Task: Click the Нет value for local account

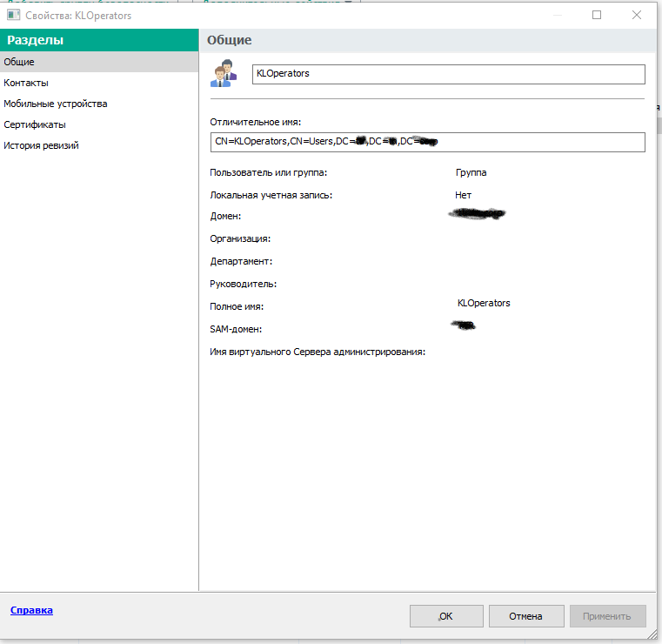Action: pyautogui.click(x=463, y=195)
